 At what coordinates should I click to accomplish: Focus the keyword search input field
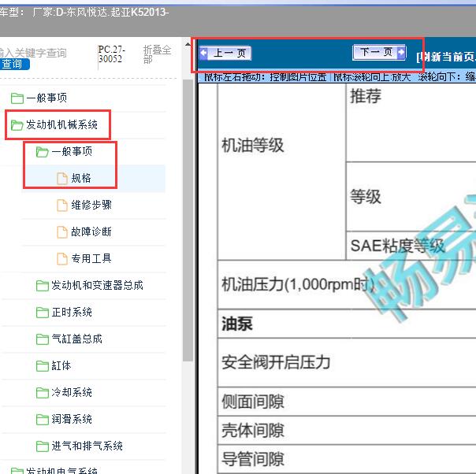pyautogui.click(x=33, y=53)
